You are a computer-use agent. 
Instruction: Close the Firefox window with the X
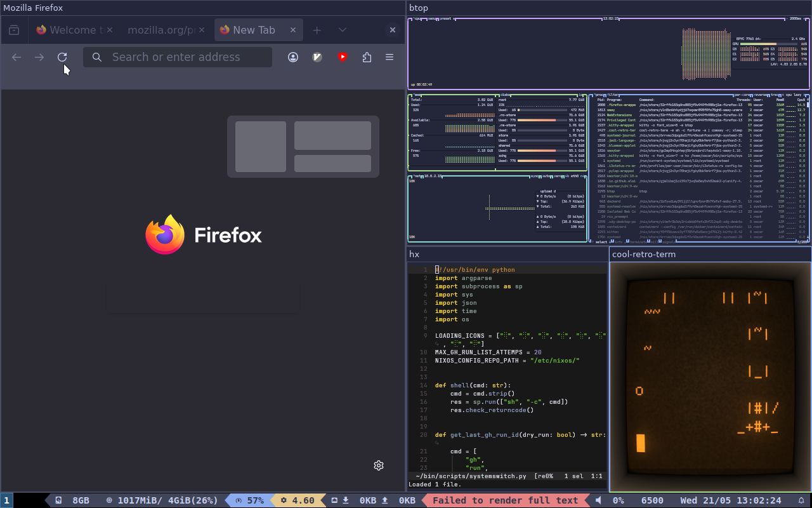pyautogui.click(x=393, y=30)
